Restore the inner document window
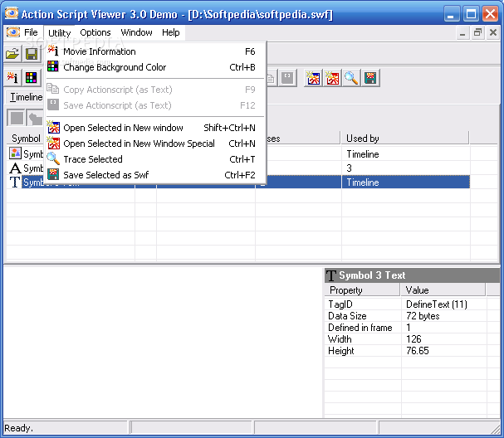The width and height of the screenshot is (504, 438). [477, 32]
